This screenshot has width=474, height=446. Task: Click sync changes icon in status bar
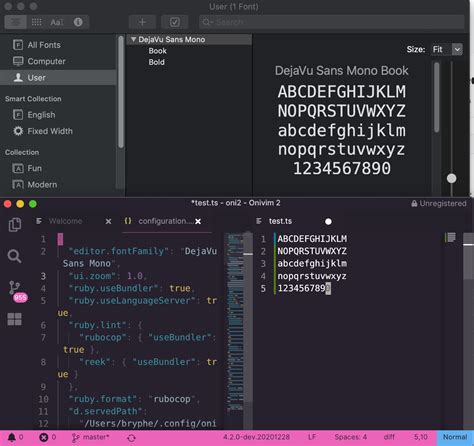(131, 438)
